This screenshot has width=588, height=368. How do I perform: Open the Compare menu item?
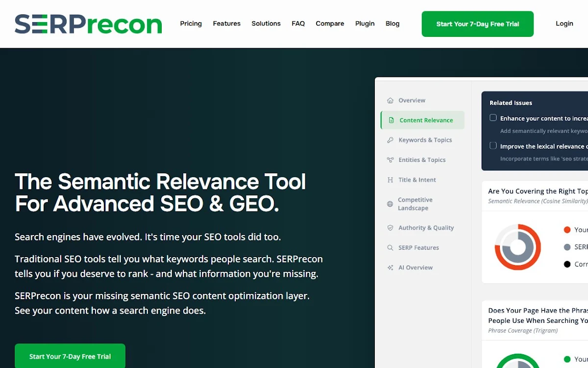pos(330,24)
